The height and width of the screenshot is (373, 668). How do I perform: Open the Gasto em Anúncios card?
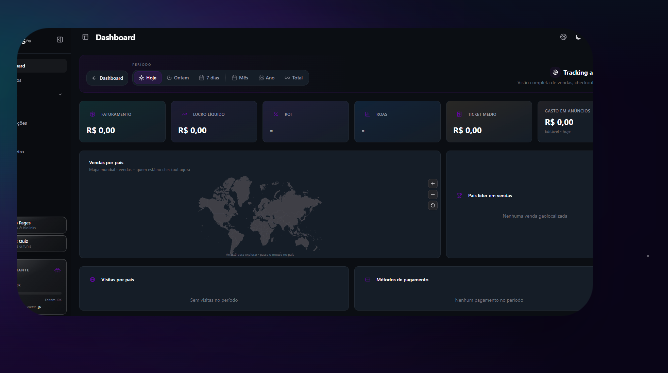[x=565, y=121]
